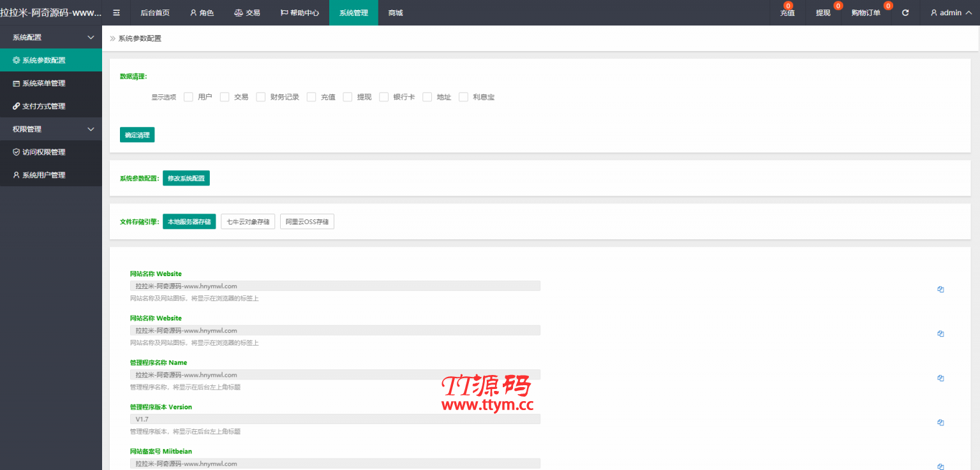The height and width of the screenshot is (470, 980).
Task: Check the 地址 checkbox
Action: 427,97
